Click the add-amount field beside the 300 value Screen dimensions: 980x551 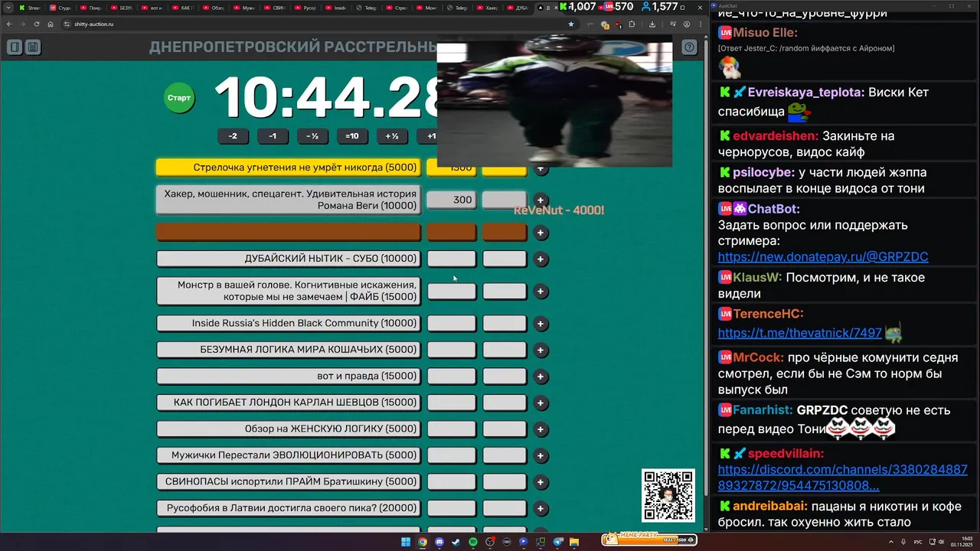click(x=505, y=200)
